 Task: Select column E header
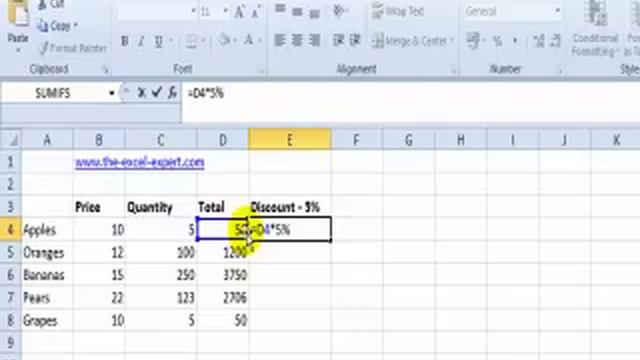[290, 140]
